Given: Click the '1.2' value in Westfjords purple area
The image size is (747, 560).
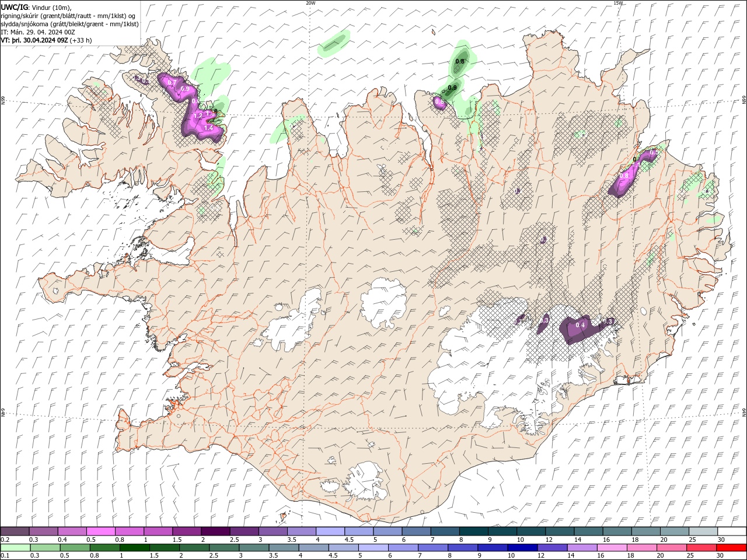Looking at the screenshot, I should click(198, 116).
